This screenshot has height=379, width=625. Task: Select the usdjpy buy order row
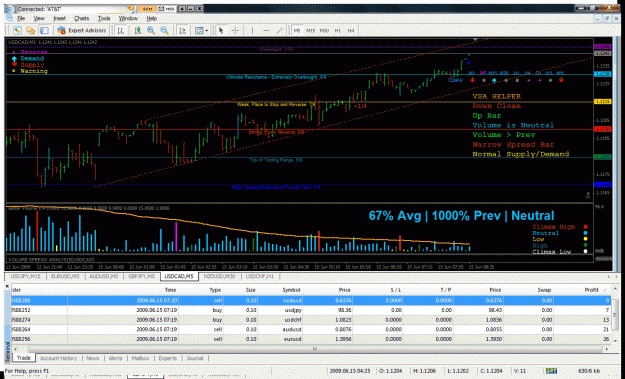coord(311,310)
